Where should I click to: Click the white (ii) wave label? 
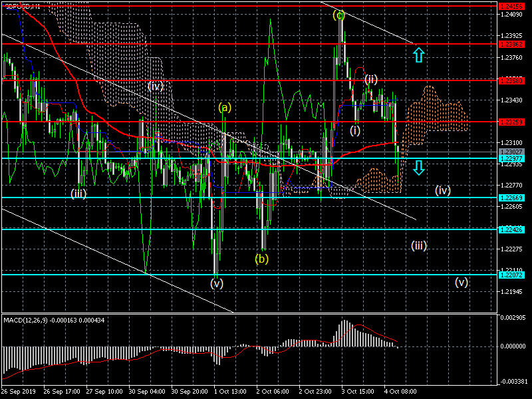370,80
